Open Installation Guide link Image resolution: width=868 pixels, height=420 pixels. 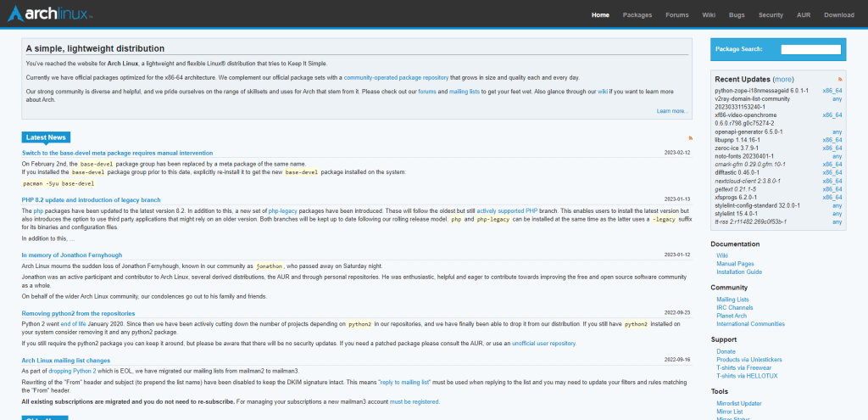[739, 272]
